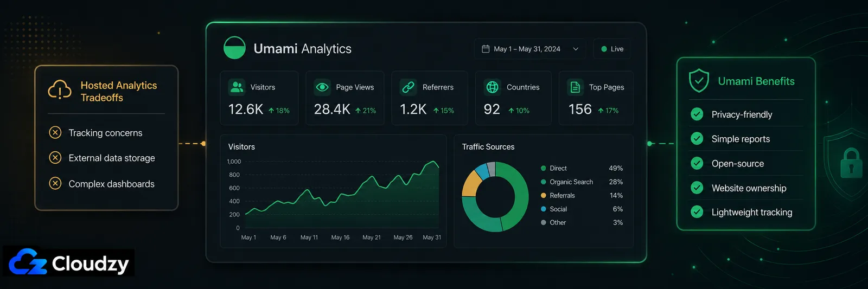Select the 1.2K referrers value
This screenshot has width=868, height=289.
tap(413, 110)
